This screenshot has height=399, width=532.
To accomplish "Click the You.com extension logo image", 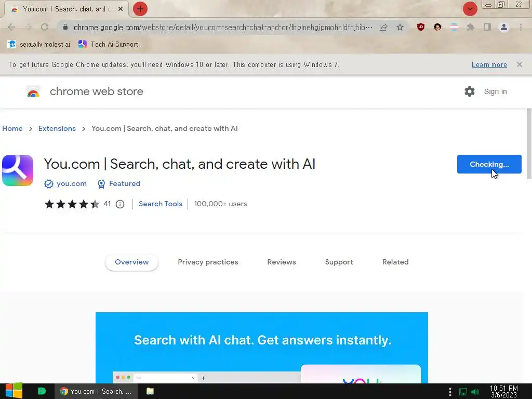I will (18, 170).
